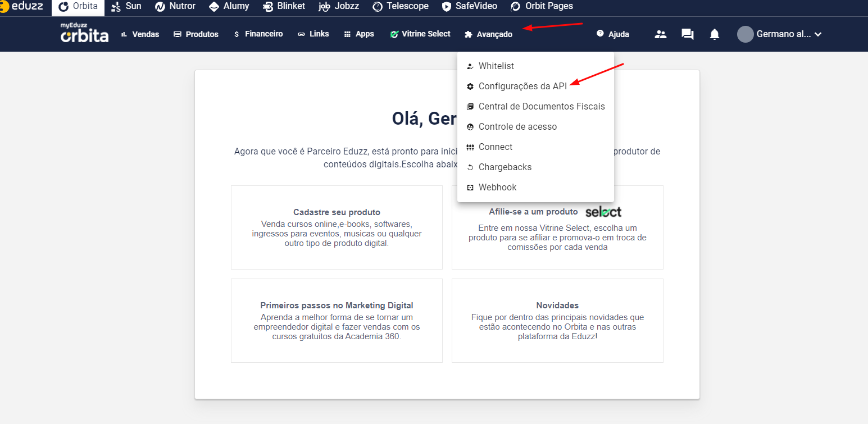The width and height of the screenshot is (868, 424).
Task: Open the Financeiro menu
Action: point(258,34)
